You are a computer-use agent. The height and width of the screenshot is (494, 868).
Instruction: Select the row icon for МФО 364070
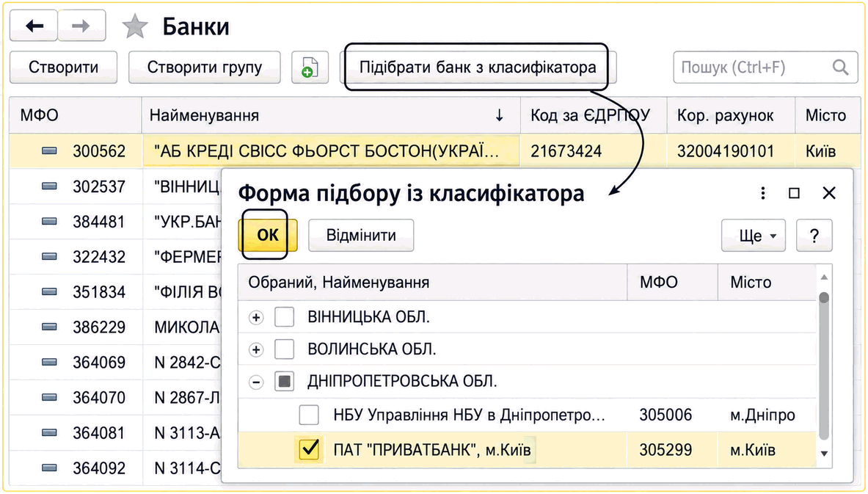point(50,397)
